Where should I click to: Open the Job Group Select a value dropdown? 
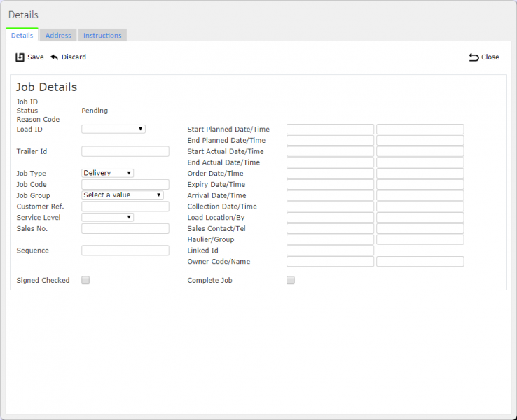click(123, 195)
